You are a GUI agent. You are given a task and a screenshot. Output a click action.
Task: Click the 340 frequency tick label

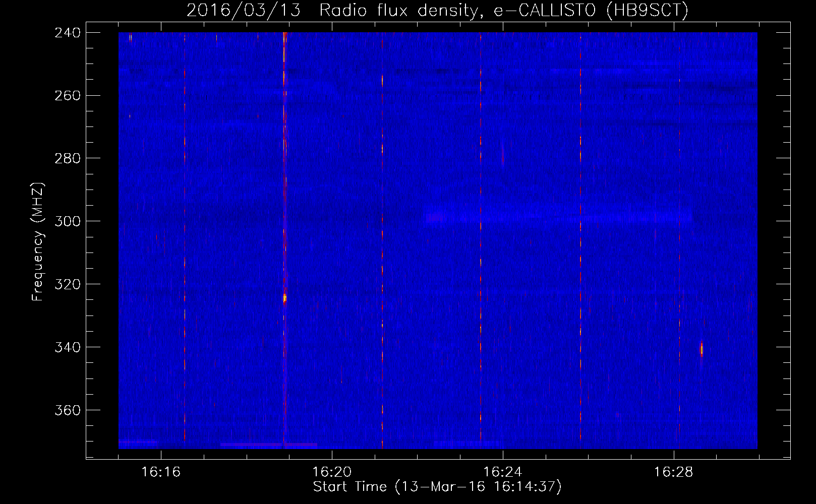coord(67,347)
